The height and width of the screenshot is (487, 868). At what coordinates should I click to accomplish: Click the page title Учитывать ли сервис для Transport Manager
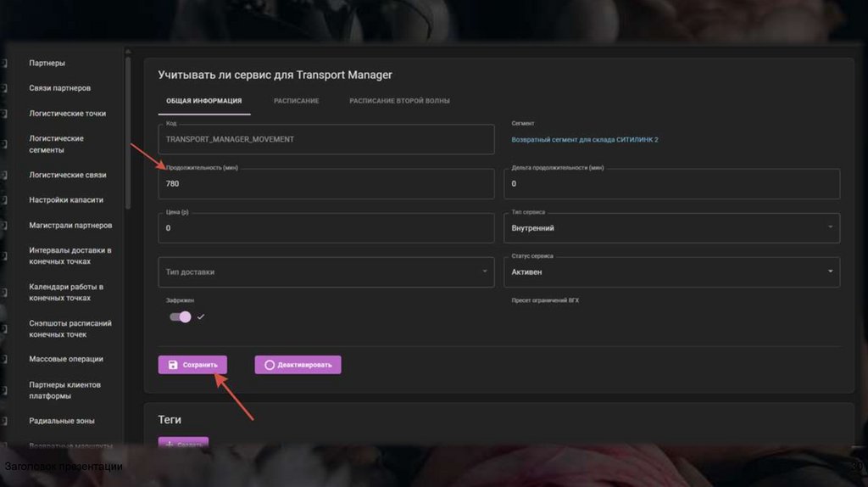275,75
